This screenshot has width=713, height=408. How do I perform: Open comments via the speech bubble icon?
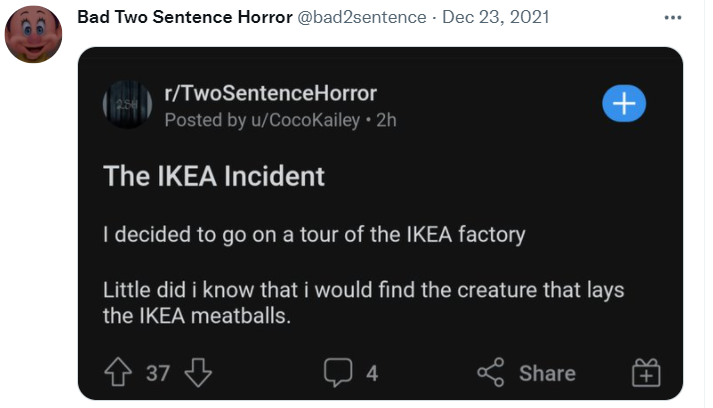click(x=340, y=373)
